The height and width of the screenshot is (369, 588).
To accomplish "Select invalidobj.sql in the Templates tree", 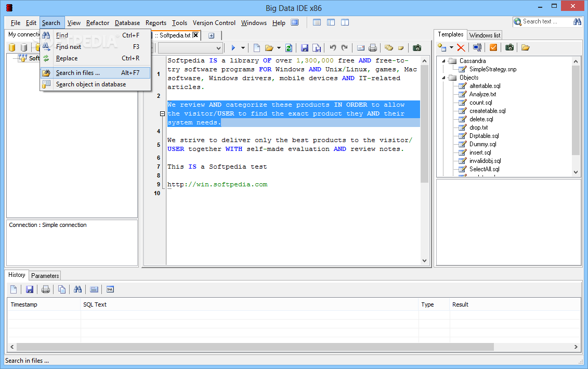I will click(x=485, y=161).
